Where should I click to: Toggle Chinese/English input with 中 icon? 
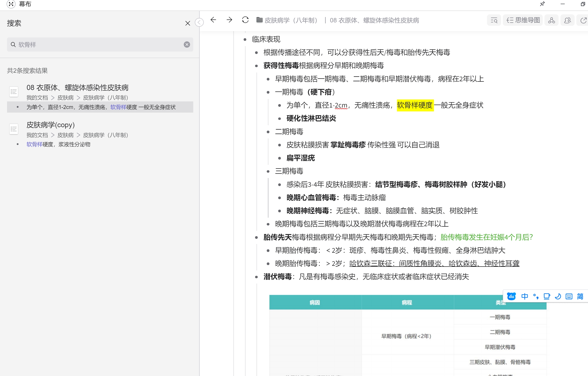coord(524,296)
